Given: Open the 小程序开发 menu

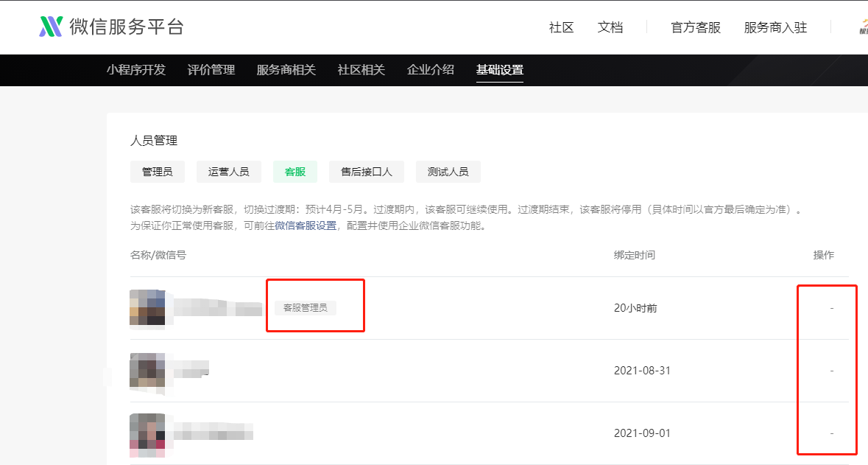Looking at the screenshot, I should [136, 70].
